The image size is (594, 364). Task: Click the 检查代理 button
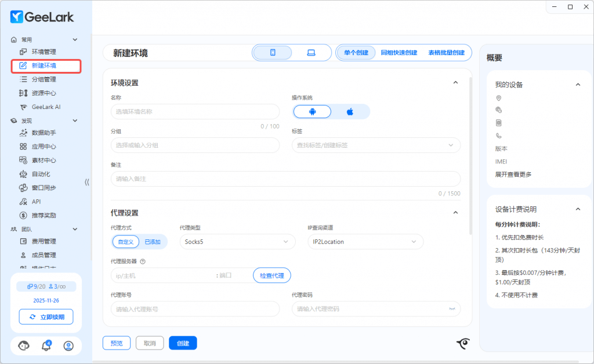pos(271,275)
